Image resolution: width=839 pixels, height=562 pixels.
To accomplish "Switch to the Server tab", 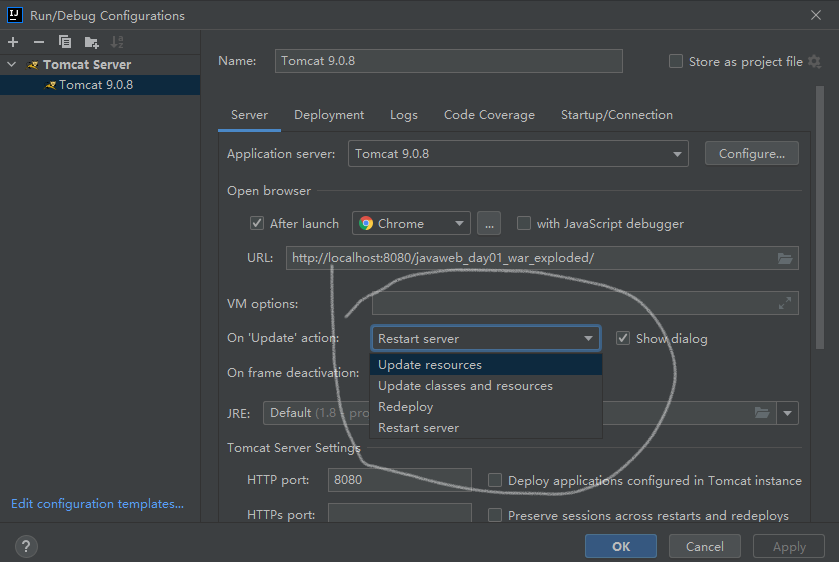I will (249, 115).
